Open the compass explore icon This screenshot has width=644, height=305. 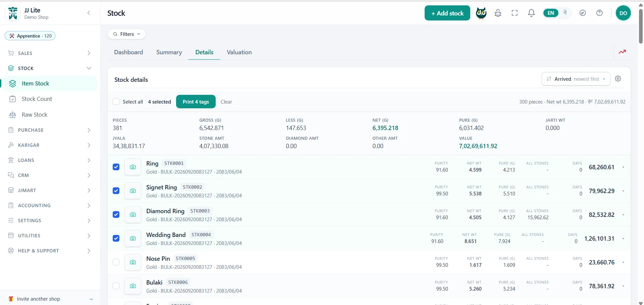pos(583,13)
